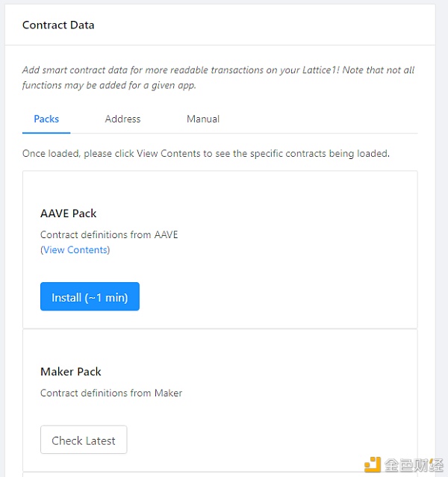Screen dimensions: 448x477
Task: Click the blue underline beneath Packs tab
Action: click(46, 133)
